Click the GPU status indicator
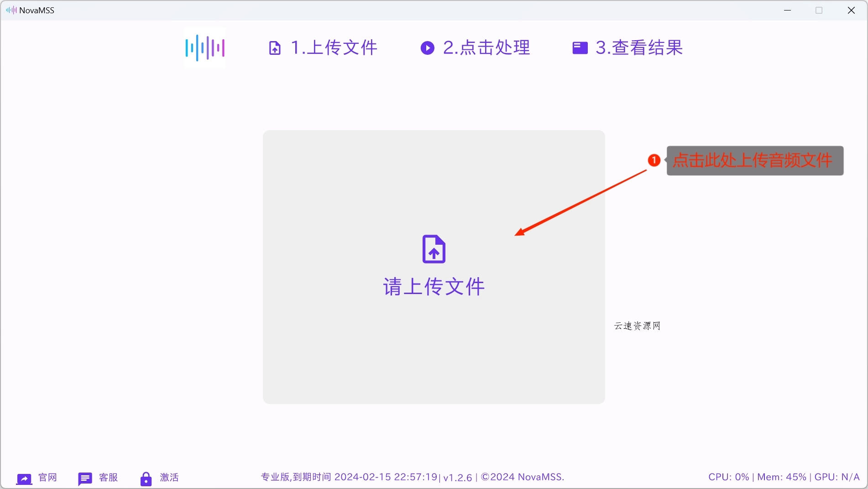This screenshot has width=868, height=489. click(x=838, y=477)
